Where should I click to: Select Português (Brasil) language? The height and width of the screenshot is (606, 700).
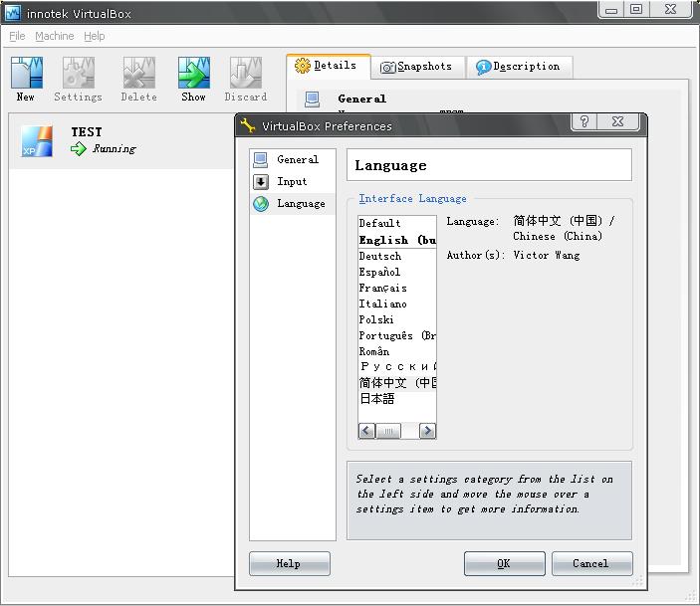tap(397, 335)
